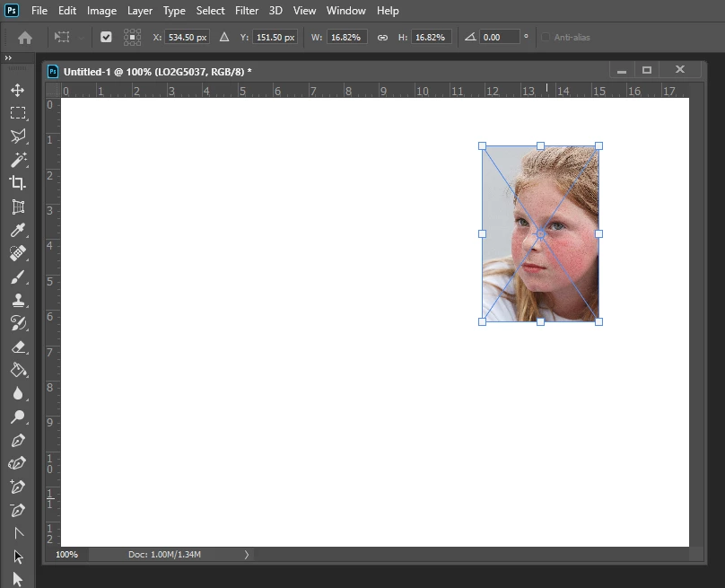Open the 3D menu
This screenshot has width=725, height=588.
pos(275,10)
